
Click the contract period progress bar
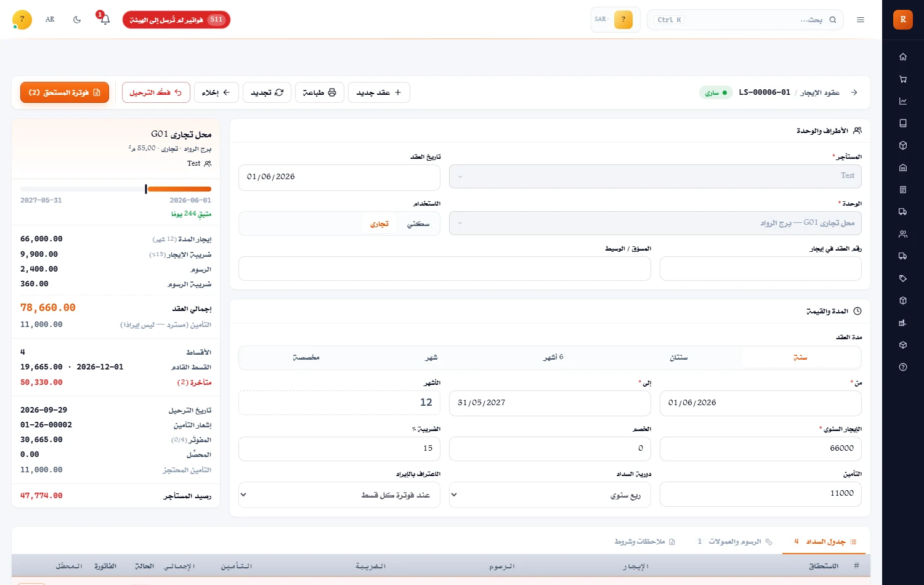tap(116, 189)
